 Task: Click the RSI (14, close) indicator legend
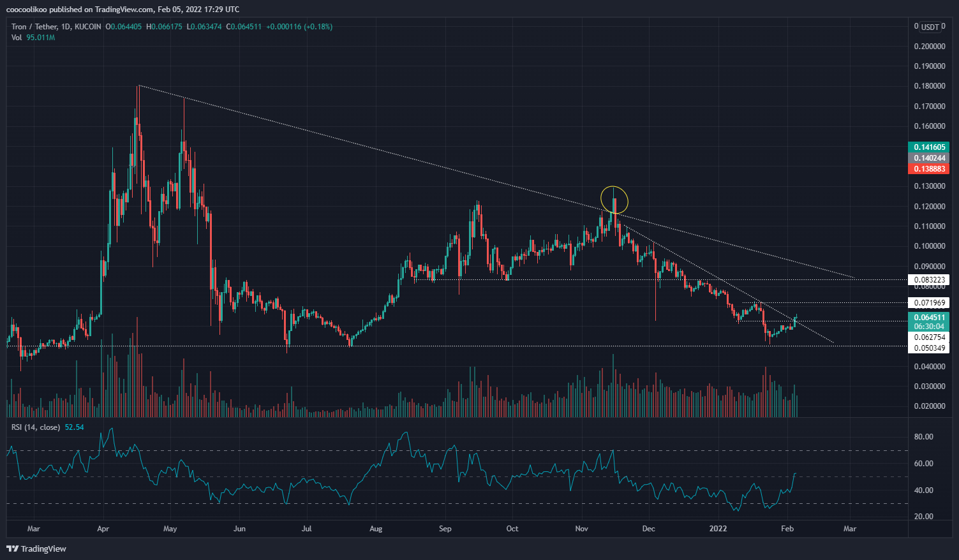(36, 427)
